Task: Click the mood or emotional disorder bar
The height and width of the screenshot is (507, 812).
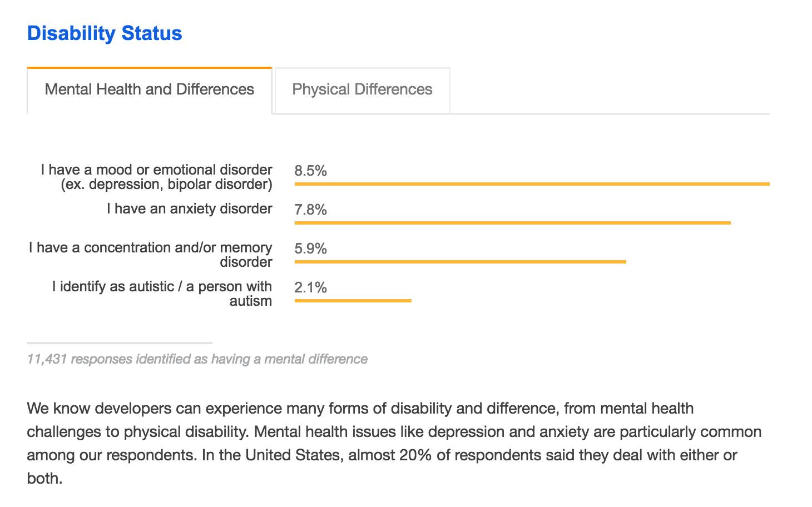Action: click(532, 183)
